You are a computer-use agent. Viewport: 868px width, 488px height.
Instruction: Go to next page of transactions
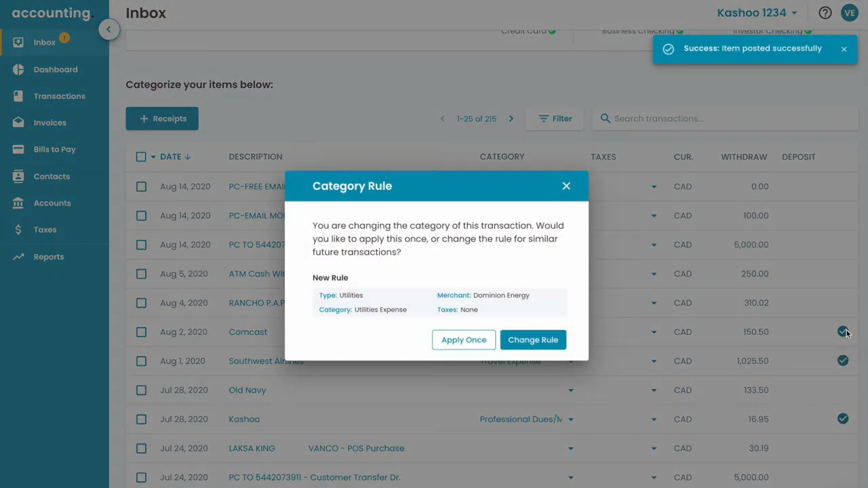tap(511, 119)
